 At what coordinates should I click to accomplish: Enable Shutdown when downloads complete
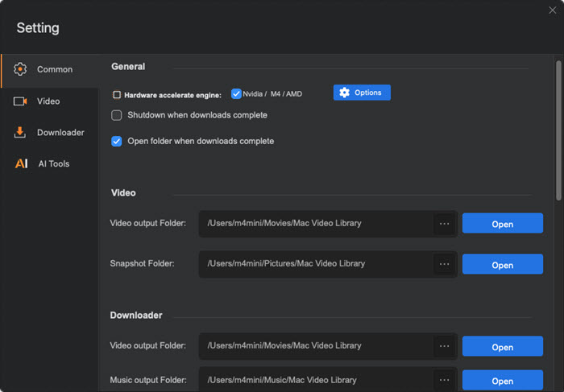pyautogui.click(x=117, y=115)
